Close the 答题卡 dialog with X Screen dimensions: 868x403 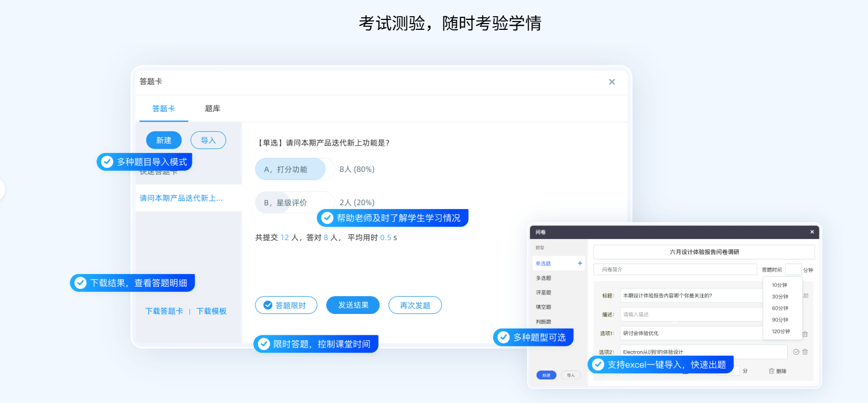612,82
